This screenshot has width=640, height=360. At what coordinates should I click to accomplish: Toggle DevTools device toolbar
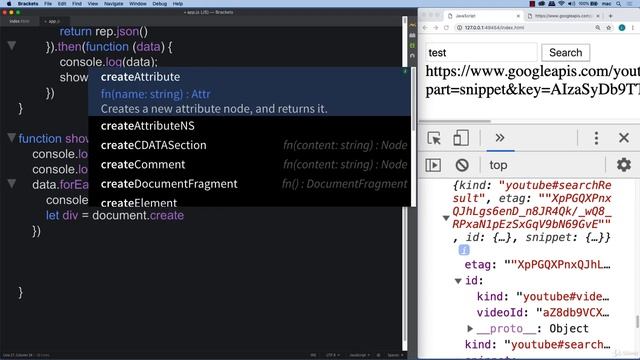(461, 138)
